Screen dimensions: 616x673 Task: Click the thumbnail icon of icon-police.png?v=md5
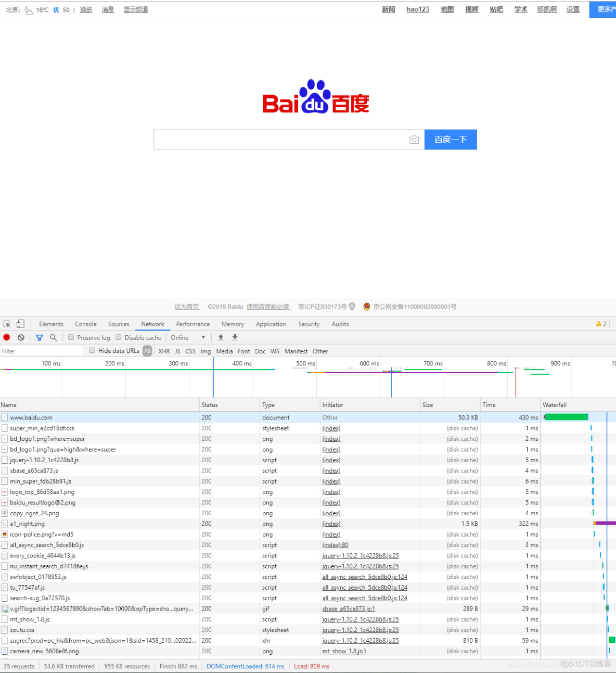5,535
